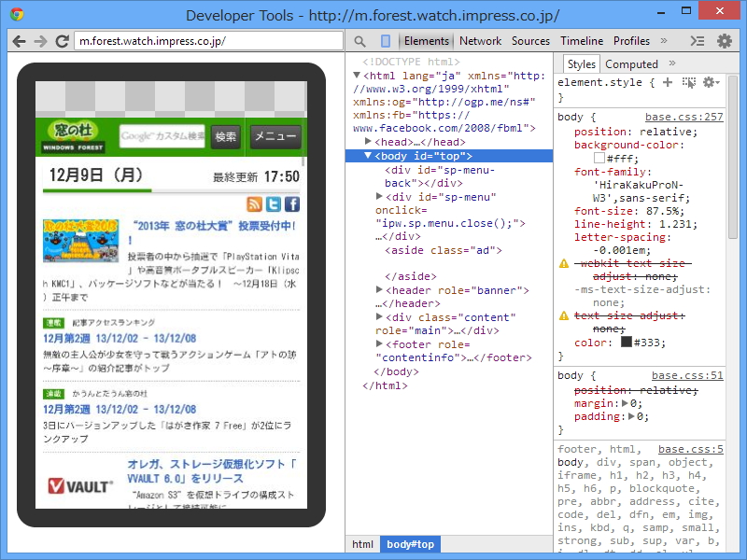Open the DevTools settings gear icon
747x560 pixels.
click(724, 41)
